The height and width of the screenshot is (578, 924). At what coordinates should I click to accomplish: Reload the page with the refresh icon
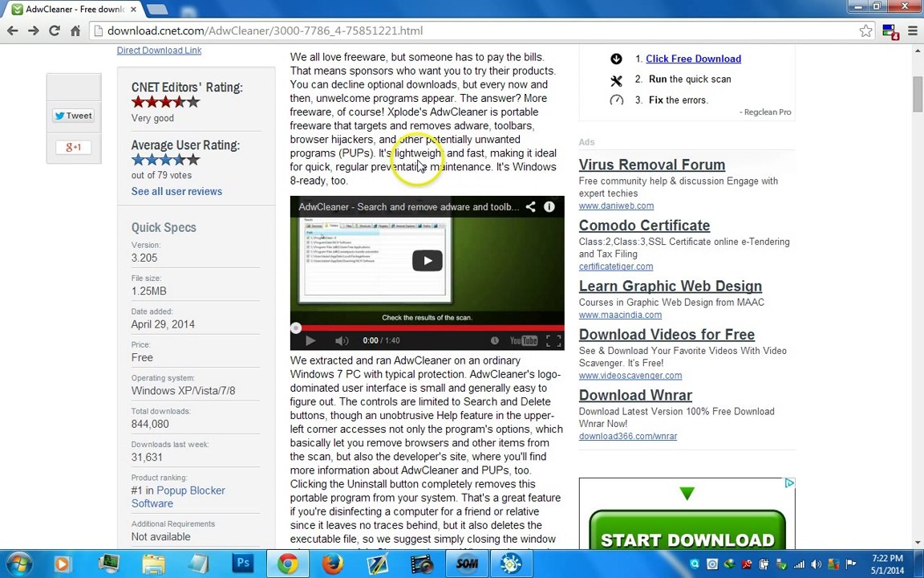click(x=55, y=31)
